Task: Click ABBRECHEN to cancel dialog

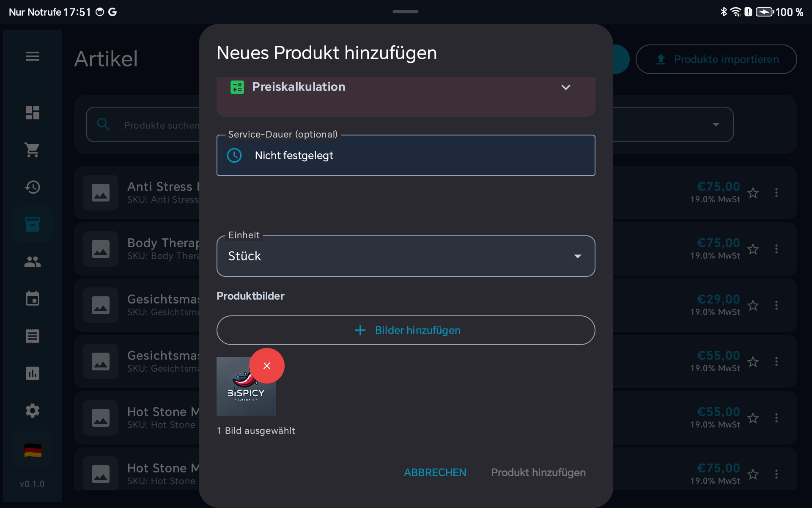Action: tap(435, 472)
